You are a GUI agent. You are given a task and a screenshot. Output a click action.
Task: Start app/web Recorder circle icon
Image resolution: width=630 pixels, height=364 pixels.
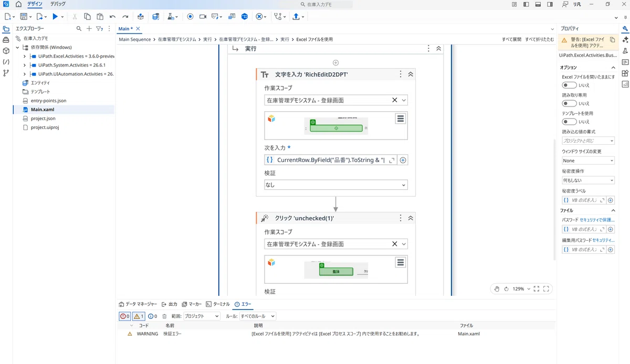190,17
